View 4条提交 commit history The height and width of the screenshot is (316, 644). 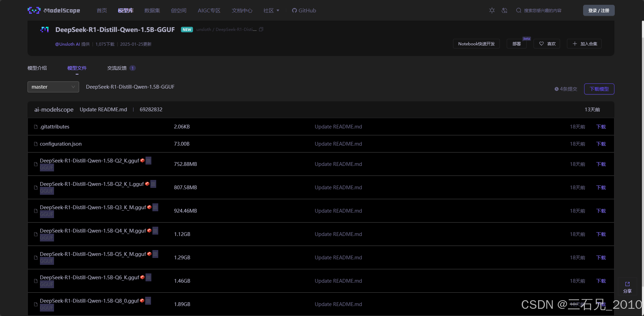coord(566,89)
